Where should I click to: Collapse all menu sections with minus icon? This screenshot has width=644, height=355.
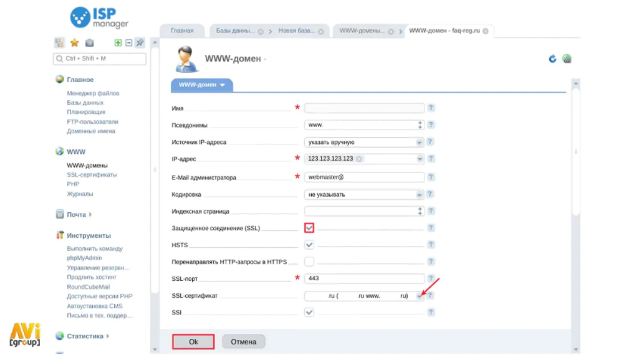coord(129,43)
